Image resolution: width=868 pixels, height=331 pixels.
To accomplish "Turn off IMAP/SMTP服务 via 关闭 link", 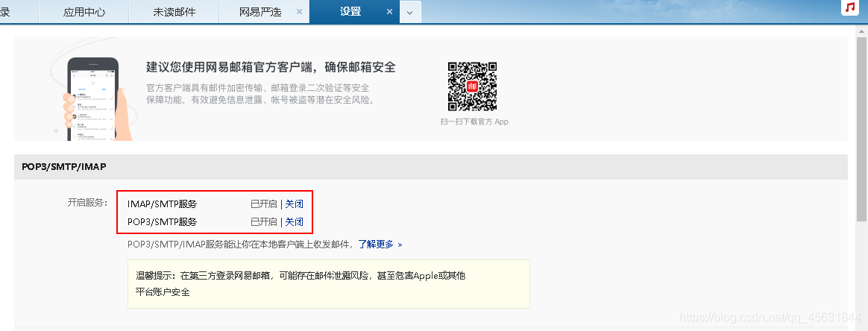I will (294, 204).
